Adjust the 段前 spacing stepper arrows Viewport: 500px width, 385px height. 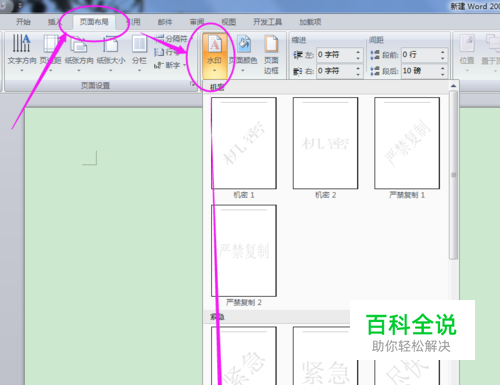tap(443, 55)
